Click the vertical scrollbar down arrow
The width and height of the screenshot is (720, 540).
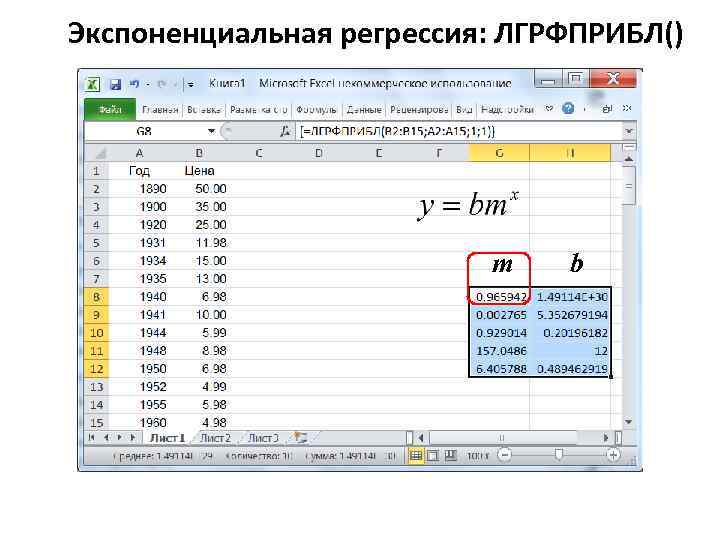pyautogui.click(x=629, y=422)
